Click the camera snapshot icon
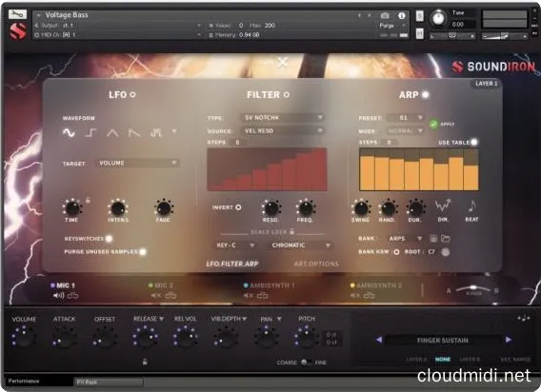The width and height of the screenshot is (541, 392). pos(385,15)
